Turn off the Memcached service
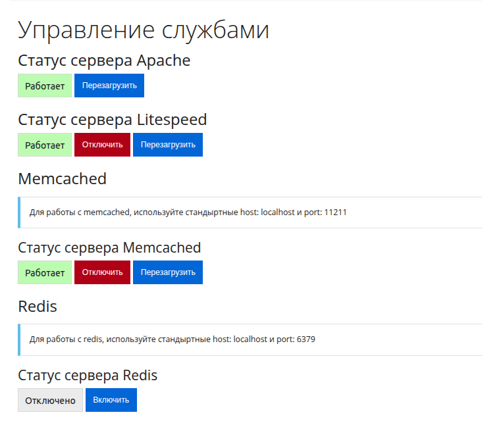The height and width of the screenshot is (448, 482). click(102, 272)
